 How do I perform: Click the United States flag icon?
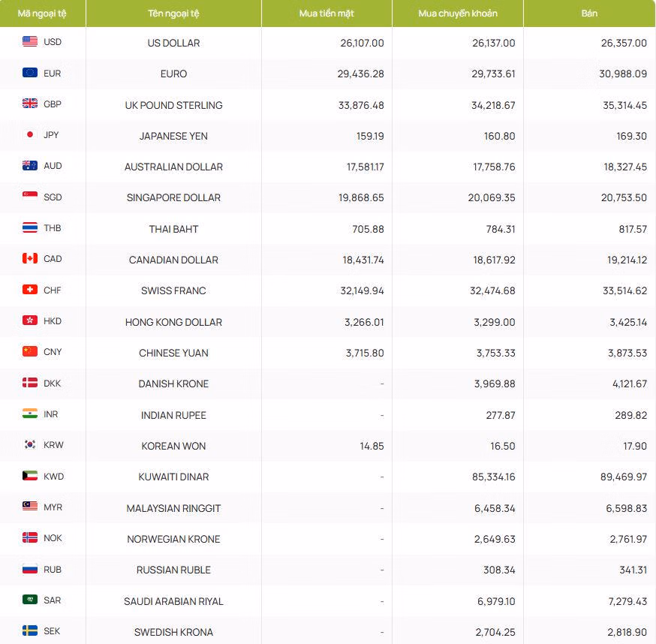[x=30, y=42]
